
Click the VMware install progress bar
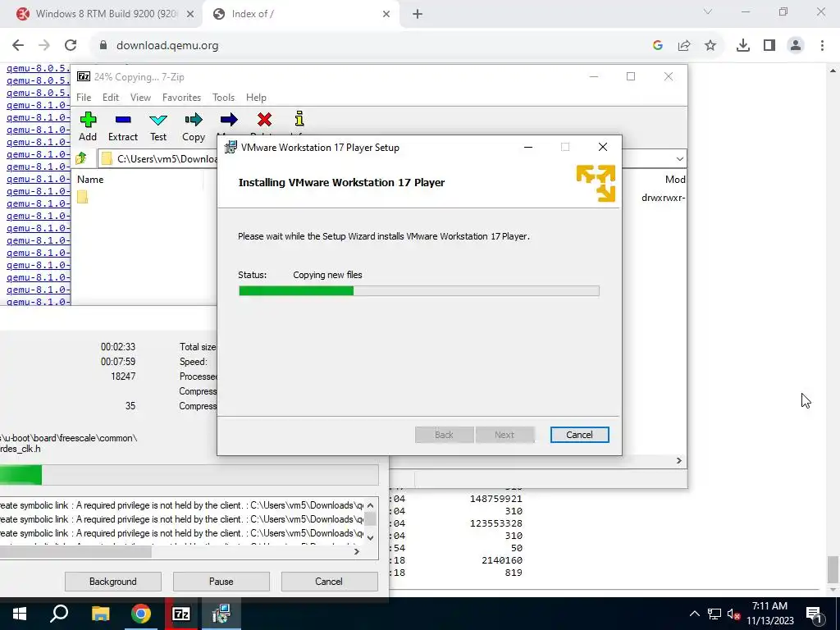pos(419,291)
